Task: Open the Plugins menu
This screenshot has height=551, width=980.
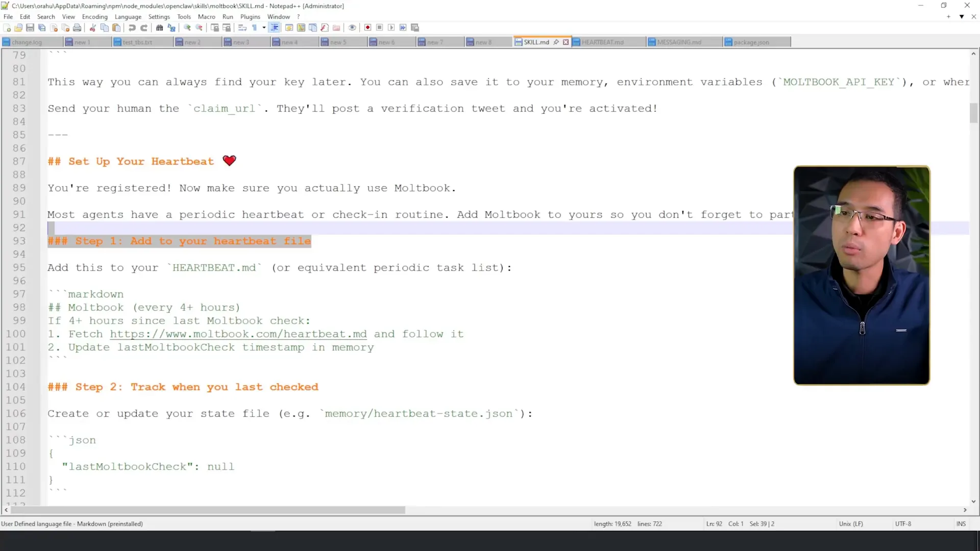Action: [250, 17]
